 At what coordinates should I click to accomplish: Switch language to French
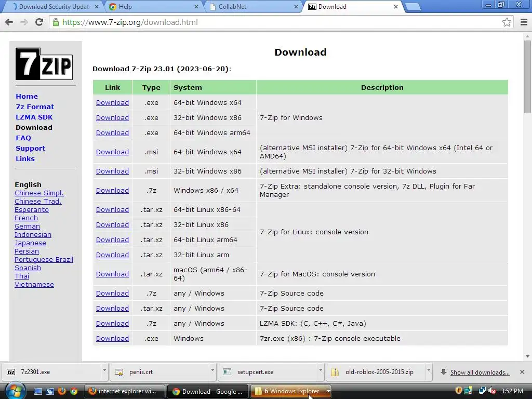[x=26, y=218]
